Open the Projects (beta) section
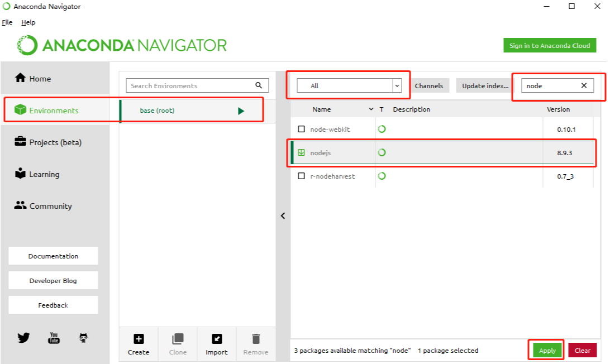Screen dimensions: 610x364 click(x=55, y=142)
